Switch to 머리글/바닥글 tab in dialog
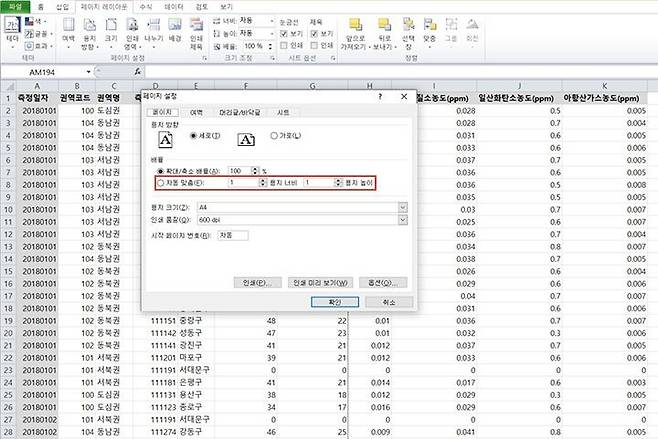 click(x=239, y=113)
